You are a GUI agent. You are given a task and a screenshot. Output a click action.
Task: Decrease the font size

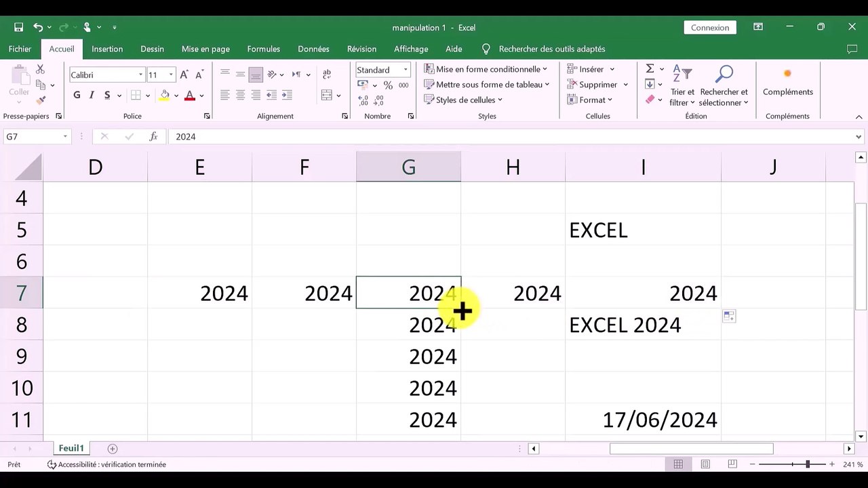[199, 75]
